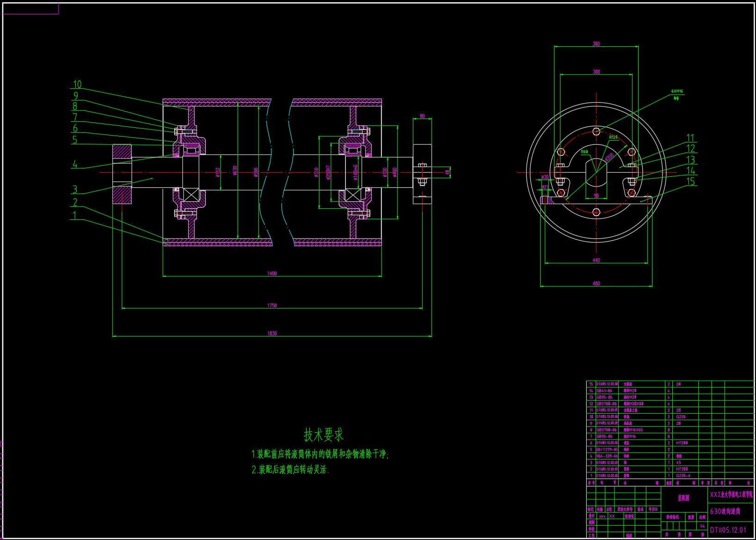Click material Q235-A in row 1
The image size is (756, 540).
(683, 476)
